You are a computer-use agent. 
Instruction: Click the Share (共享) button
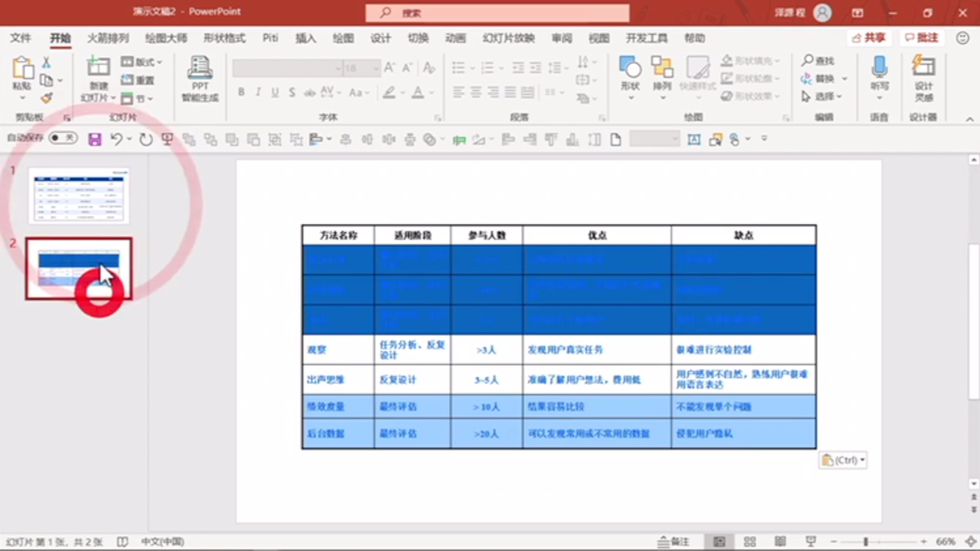[869, 37]
